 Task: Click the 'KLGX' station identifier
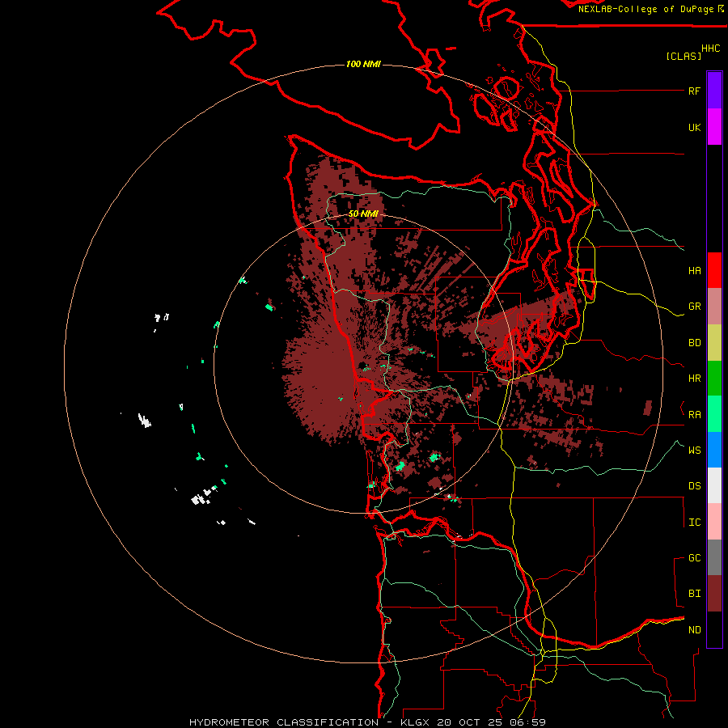(416, 722)
